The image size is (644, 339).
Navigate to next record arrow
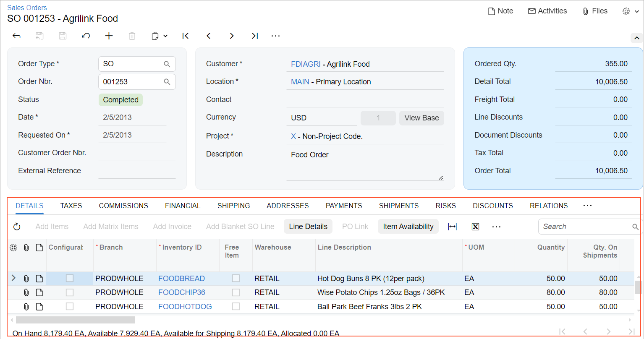pos(231,36)
